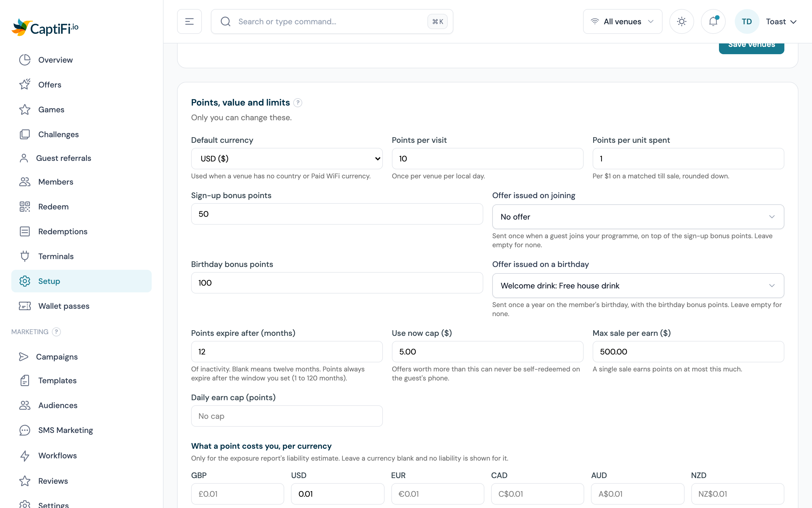
Task: Expand the Offer issued on joining dropdown
Action: [638, 217]
